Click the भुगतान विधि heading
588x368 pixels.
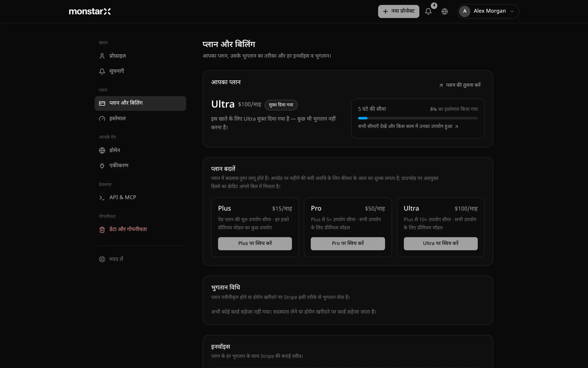[225, 287]
